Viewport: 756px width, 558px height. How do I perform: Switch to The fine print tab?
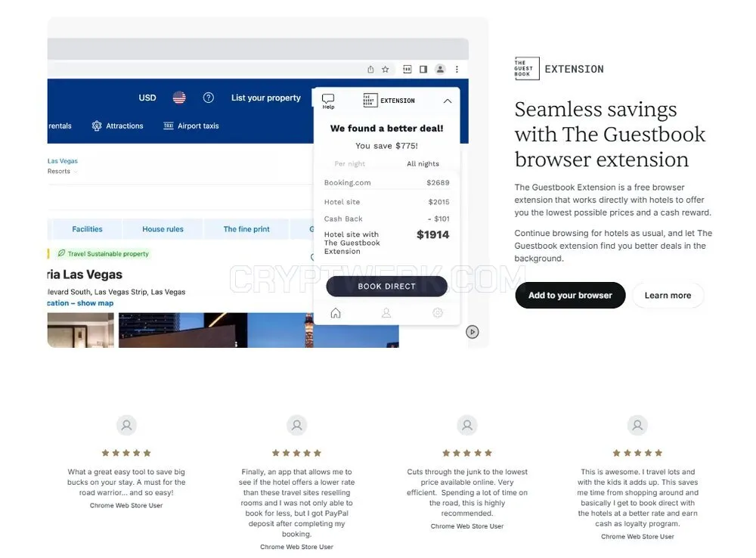point(246,229)
